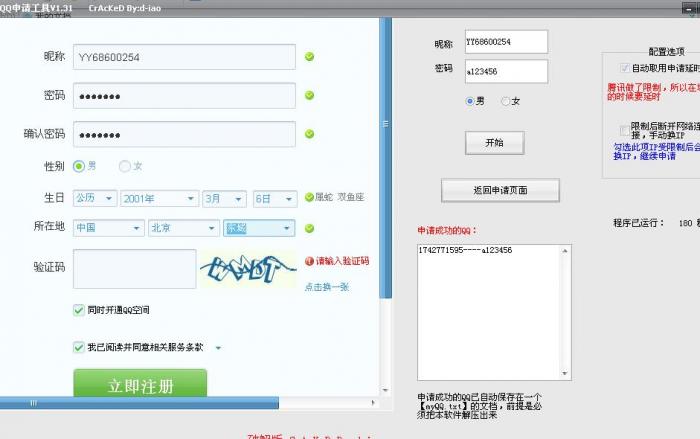This screenshot has height=439, width=700.
Task: Click the 确认密码 confirm password field
Action: point(184,134)
